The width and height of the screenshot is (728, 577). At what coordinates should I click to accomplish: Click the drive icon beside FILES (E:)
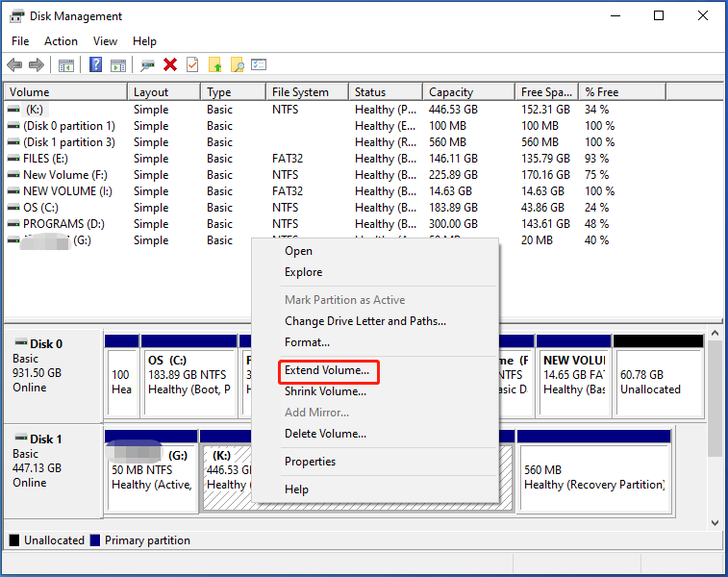(x=13, y=159)
